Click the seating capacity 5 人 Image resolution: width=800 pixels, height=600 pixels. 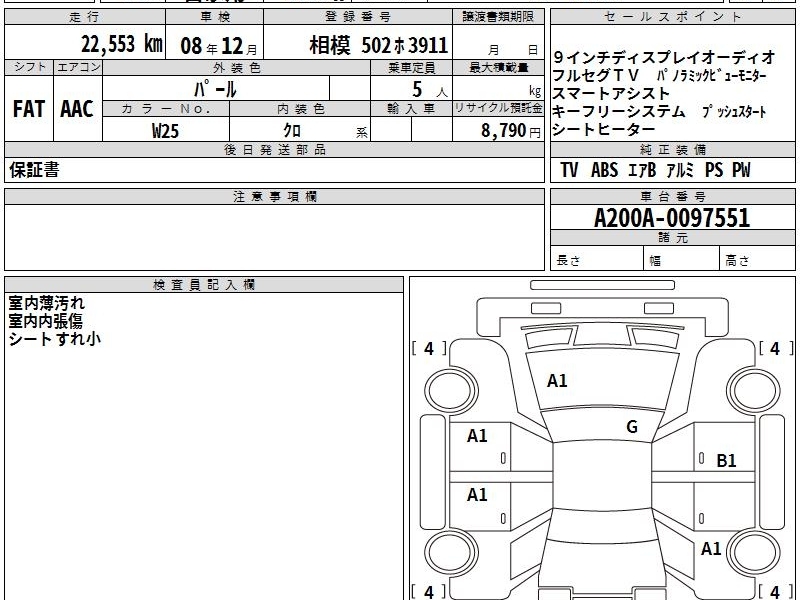pos(430,90)
